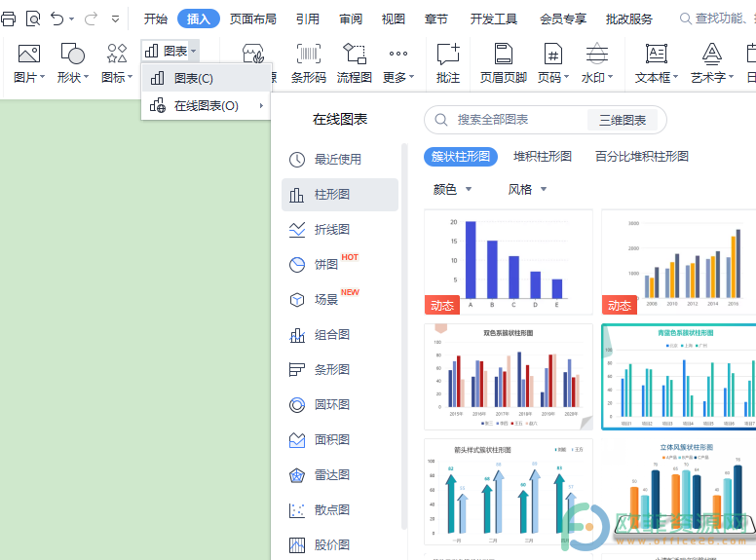The height and width of the screenshot is (560, 756).
Task: Click the 查找功能 search box
Action: click(717, 19)
